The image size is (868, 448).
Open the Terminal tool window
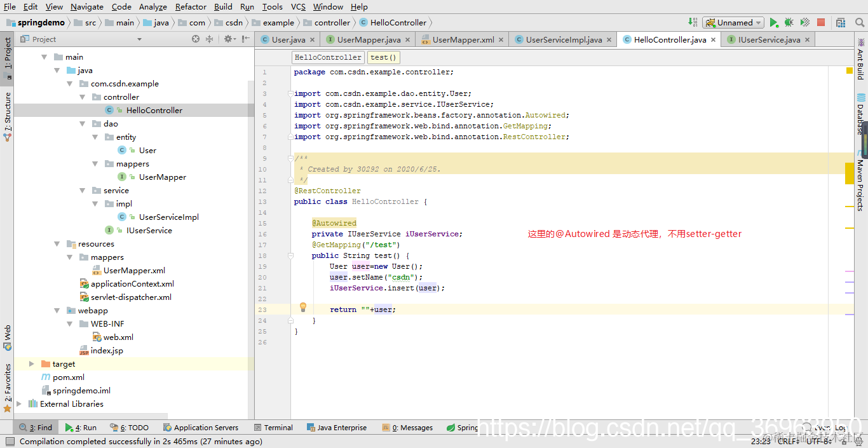click(273, 428)
